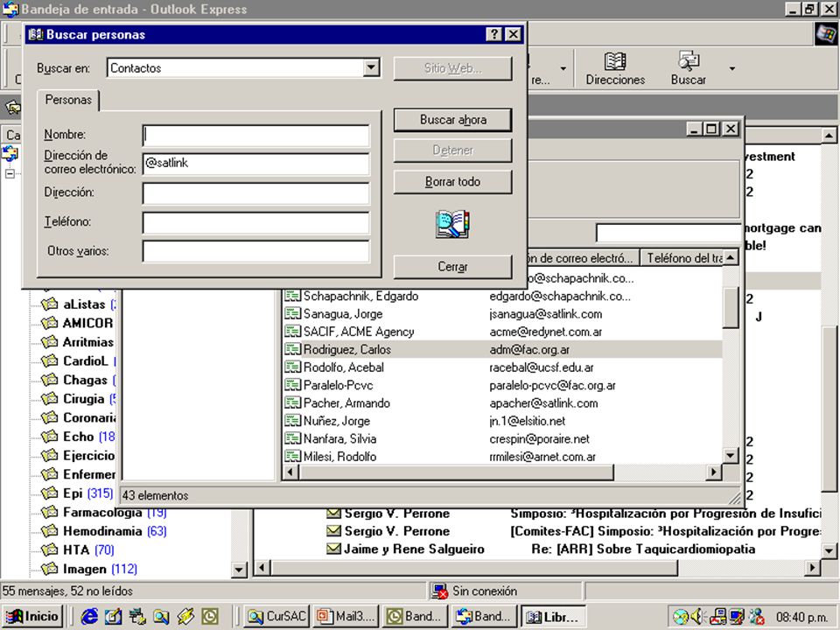The image size is (840, 630).
Task: Close the dialog with Cerrar button
Action: click(x=452, y=267)
